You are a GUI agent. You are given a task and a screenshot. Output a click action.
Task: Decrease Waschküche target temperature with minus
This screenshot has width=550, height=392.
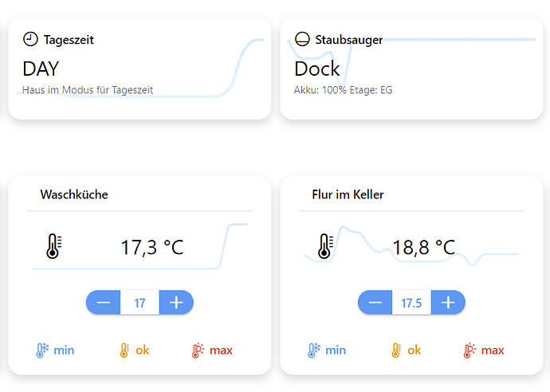tap(104, 303)
